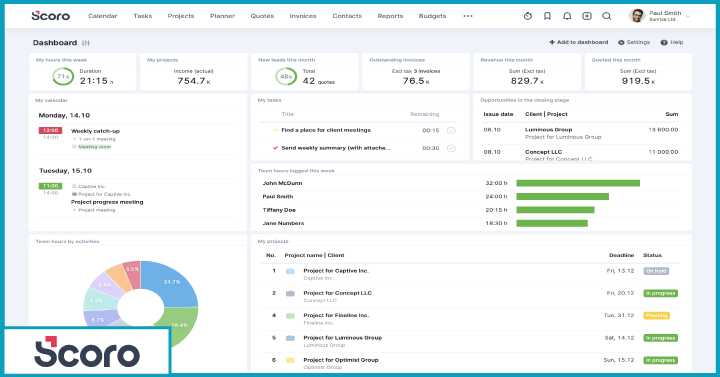The width and height of the screenshot is (720, 377).
Task: Click the quick add plus icon
Action: 587,16
